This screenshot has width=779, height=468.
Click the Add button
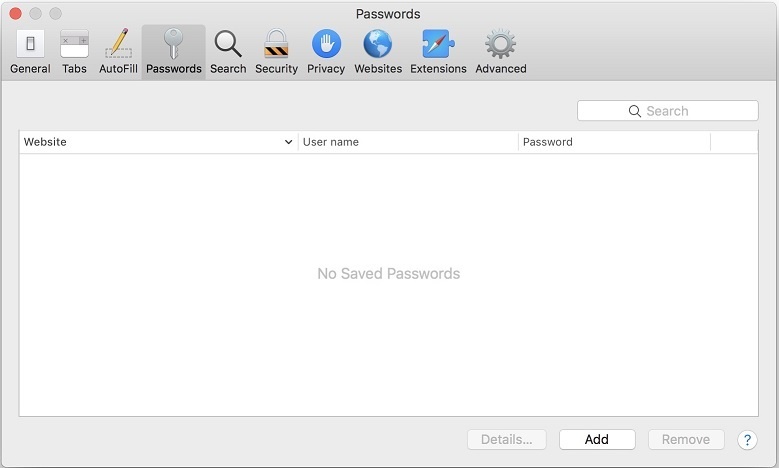(x=597, y=439)
